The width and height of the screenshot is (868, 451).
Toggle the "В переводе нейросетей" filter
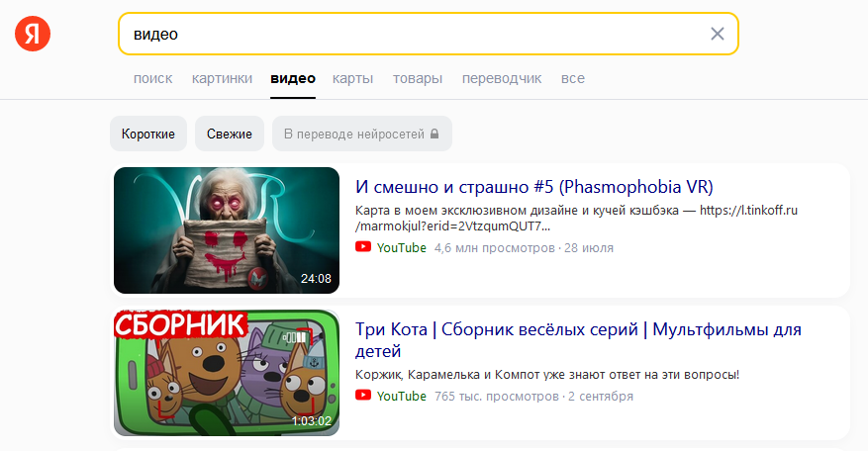point(362,134)
